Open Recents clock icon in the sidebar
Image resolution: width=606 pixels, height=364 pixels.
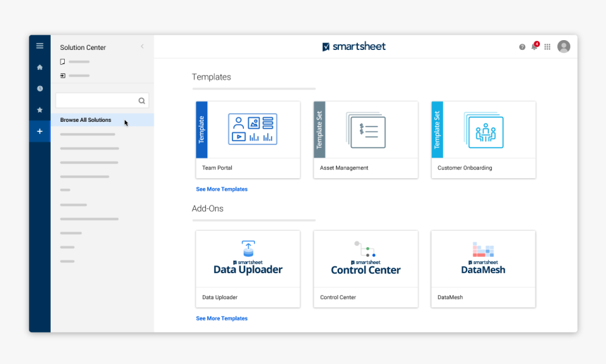39,89
